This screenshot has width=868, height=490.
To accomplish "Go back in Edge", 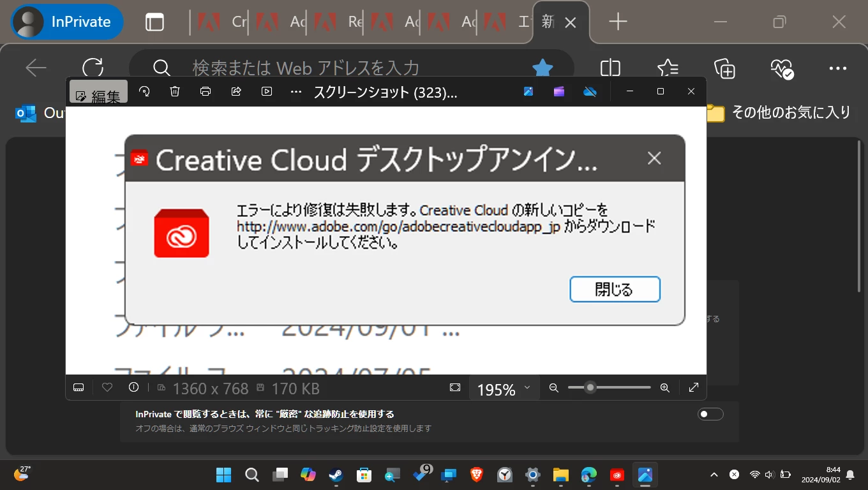I will [x=36, y=68].
